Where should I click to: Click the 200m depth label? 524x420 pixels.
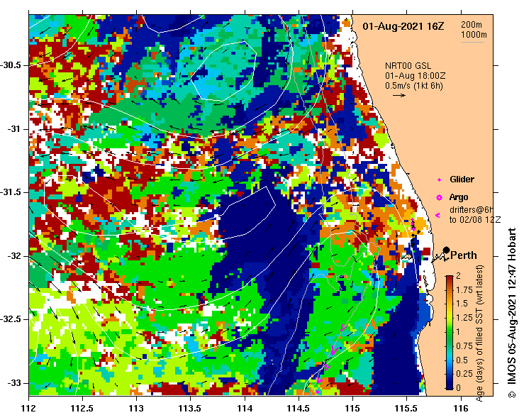(472, 24)
